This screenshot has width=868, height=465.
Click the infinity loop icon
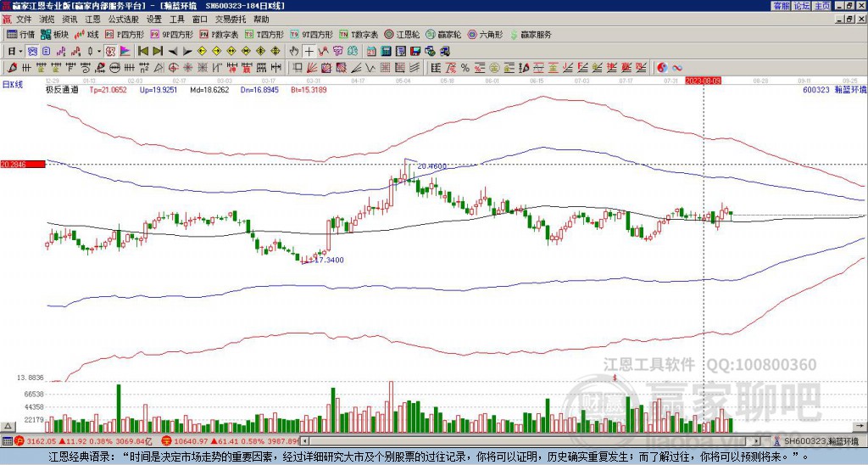[x=677, y=68]
